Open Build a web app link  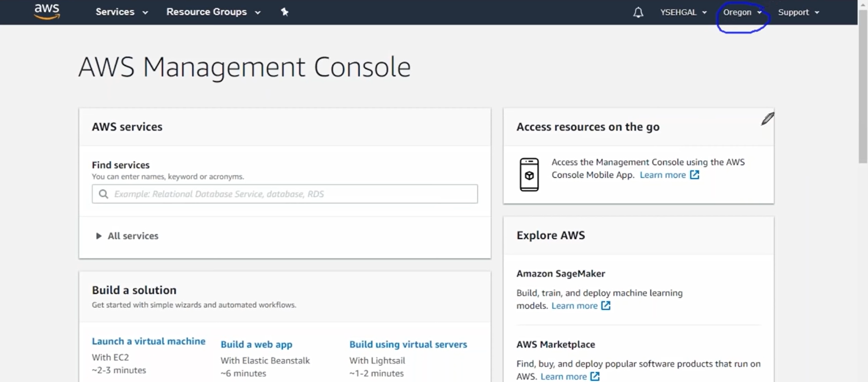[256, 344]
